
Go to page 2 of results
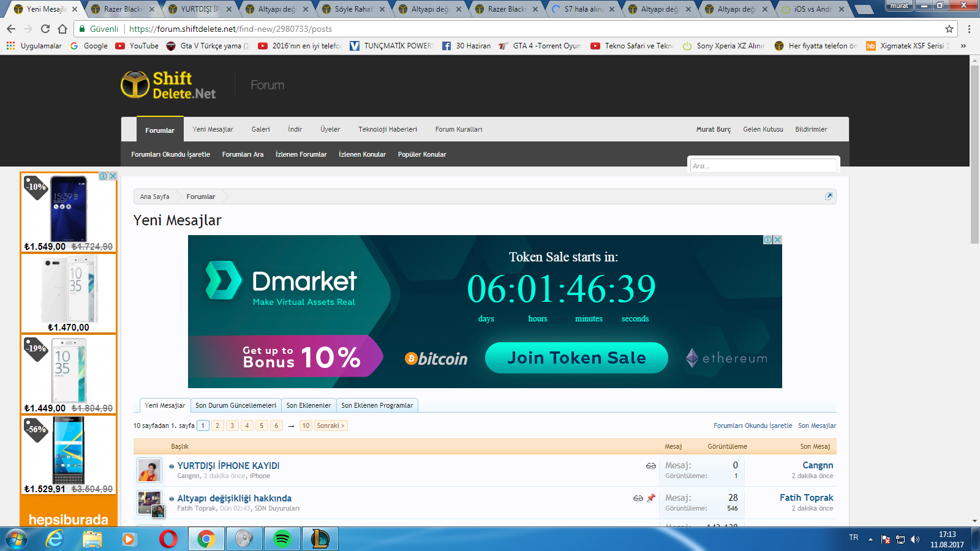coord(217,425)
